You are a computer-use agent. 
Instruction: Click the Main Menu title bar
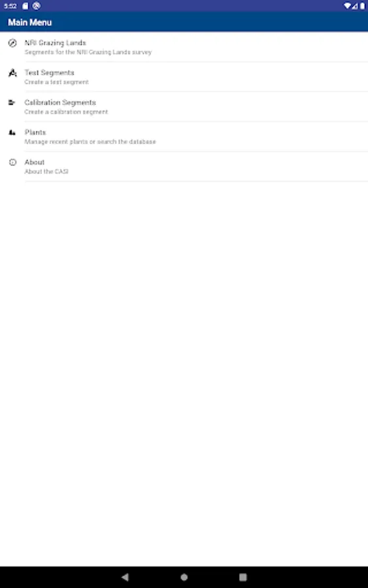click(184, 22)
